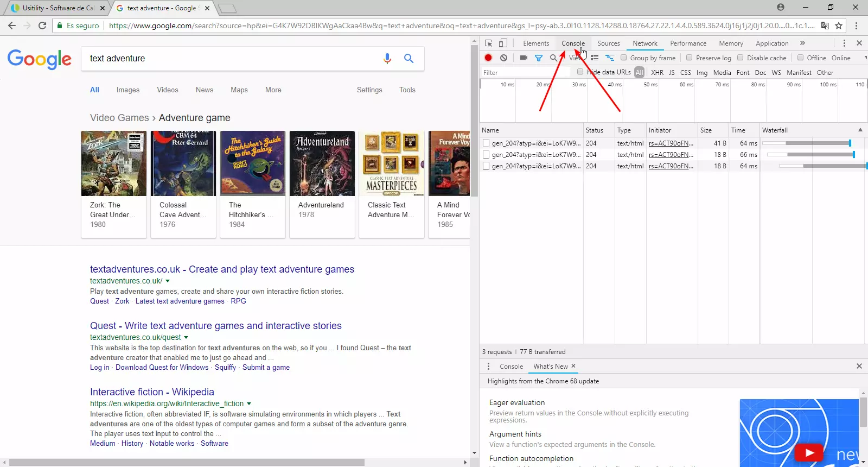Click the capture screenshots camera icon

524,58
